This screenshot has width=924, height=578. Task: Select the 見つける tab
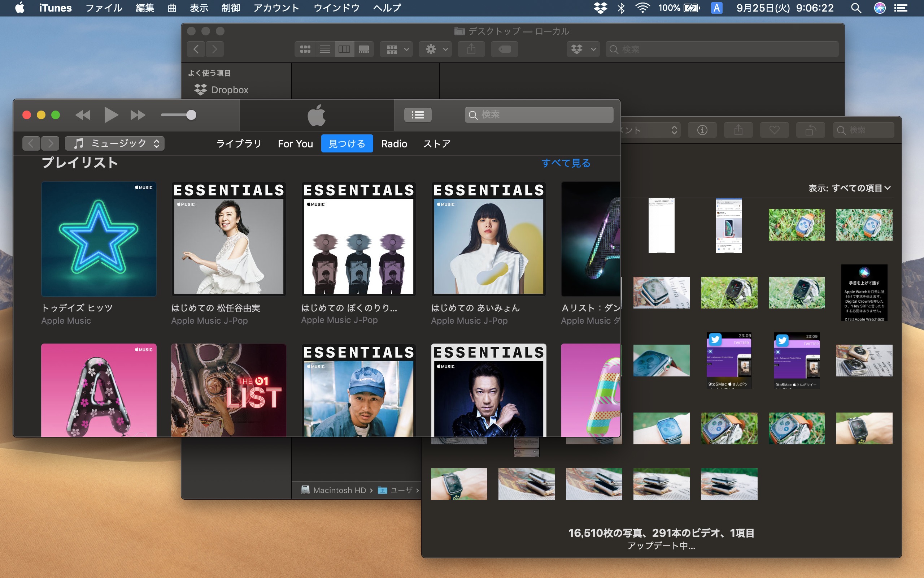coord(347,144)
